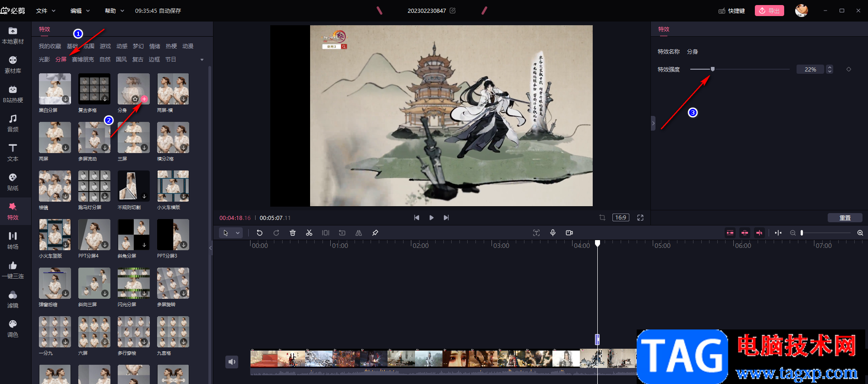Jump to next frame control
Screen dimensions: 868x384
pyautogui.click(x=446, y=218)
